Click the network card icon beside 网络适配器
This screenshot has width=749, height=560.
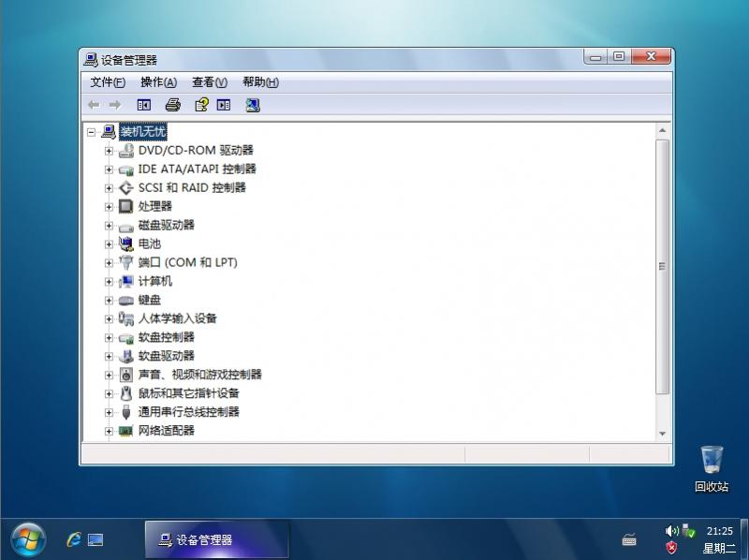pyautogui.click(x=126, y=431)
